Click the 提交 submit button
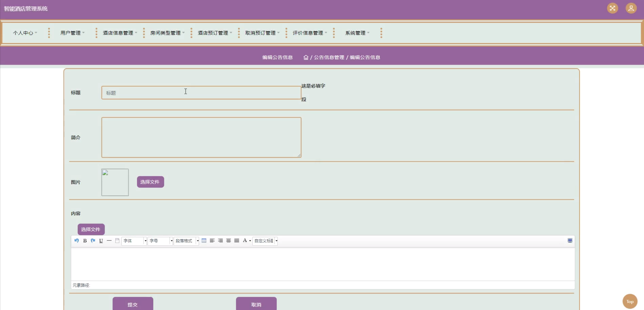The width and height of the screenshot is (644, 310). click(133, 304)
